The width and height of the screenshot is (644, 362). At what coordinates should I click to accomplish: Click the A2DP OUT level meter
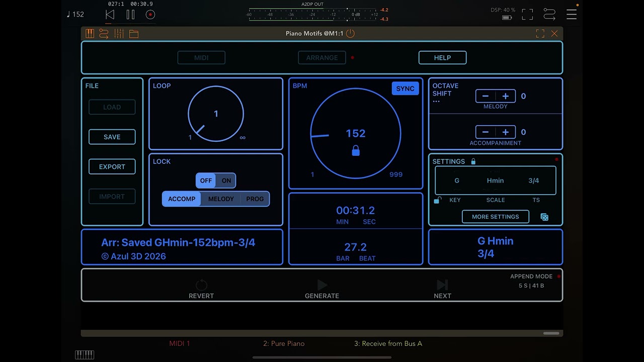click(x=312, y=15)
